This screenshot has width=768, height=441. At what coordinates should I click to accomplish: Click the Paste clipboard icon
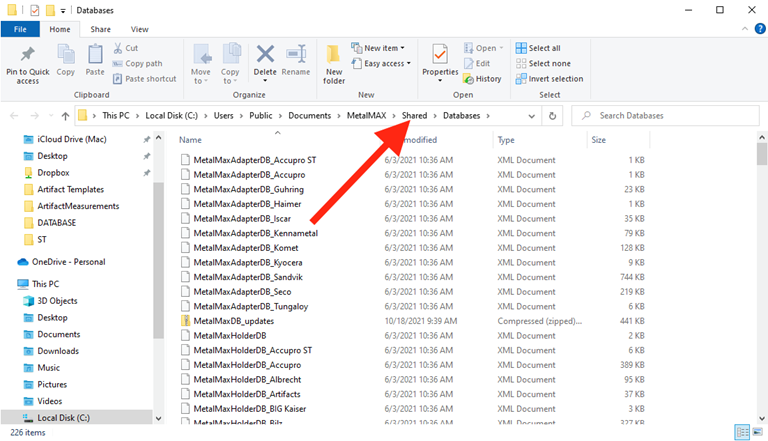95,54
